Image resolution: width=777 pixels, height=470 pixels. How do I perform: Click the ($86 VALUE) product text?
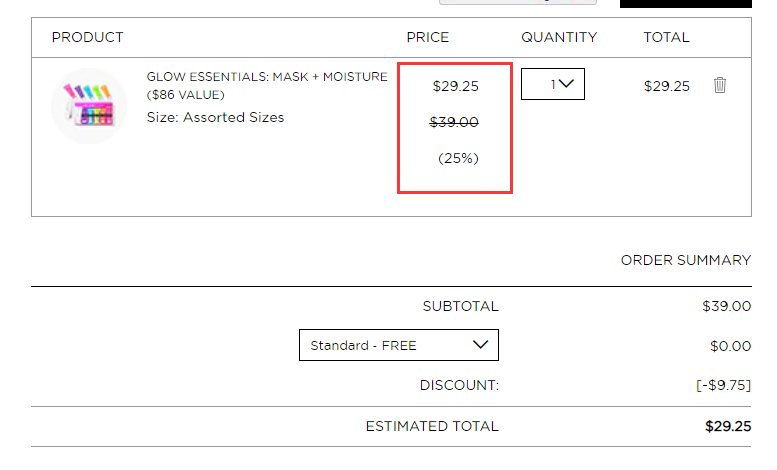(x=185, y=95)
